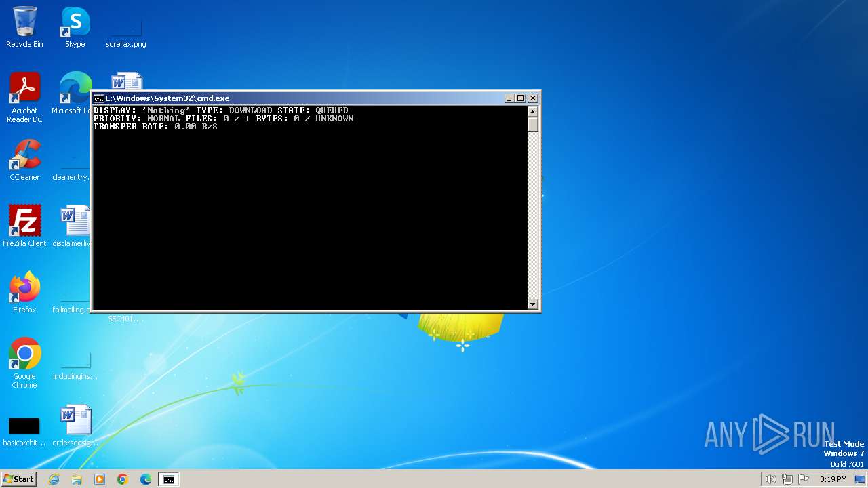Open Google Chrome desktop shortcut
This screenshot has height=488, width=868.
click(24, 364)
